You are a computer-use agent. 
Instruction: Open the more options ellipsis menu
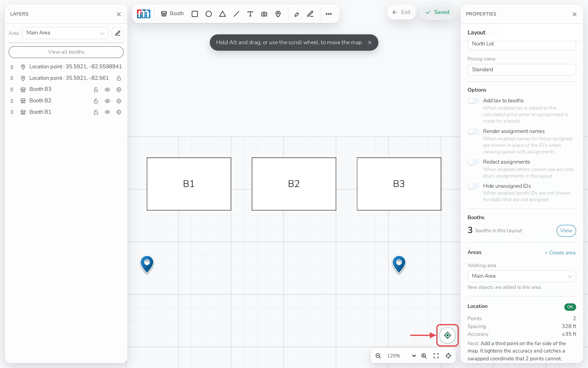[x=329, y=14]
